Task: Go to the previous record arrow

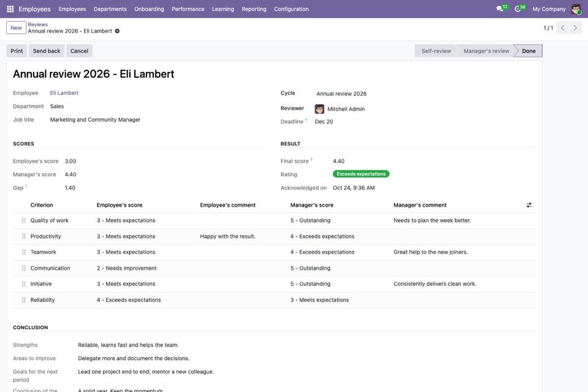Action: coord(562,28)
